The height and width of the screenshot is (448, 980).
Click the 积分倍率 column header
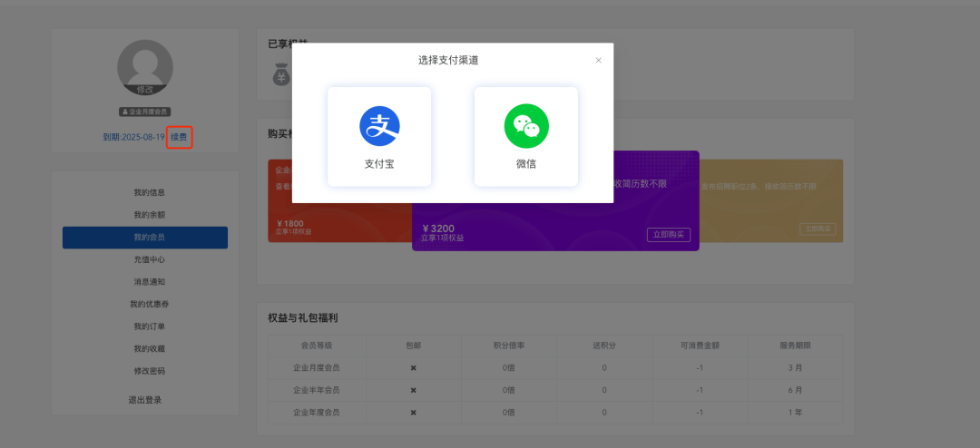click(x=509, y=346)
